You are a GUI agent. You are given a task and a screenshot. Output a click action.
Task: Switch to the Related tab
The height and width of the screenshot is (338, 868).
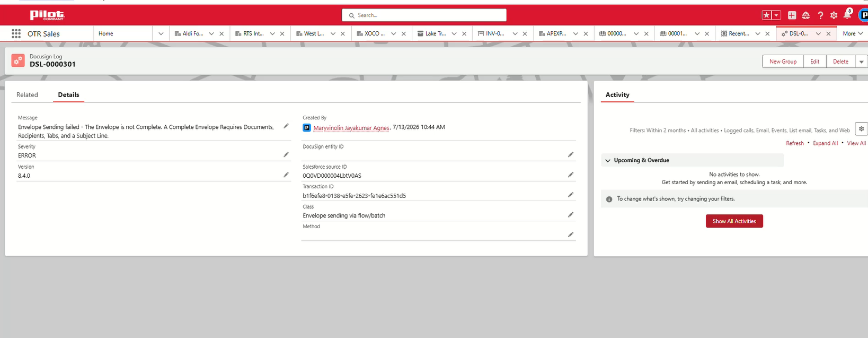(x=27, y=94)
